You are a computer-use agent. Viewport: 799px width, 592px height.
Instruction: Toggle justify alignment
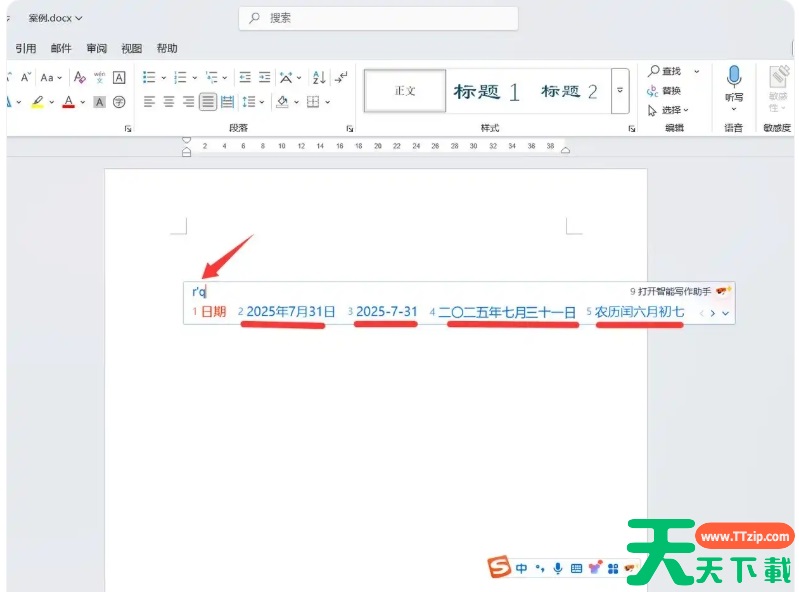(208, 102)
